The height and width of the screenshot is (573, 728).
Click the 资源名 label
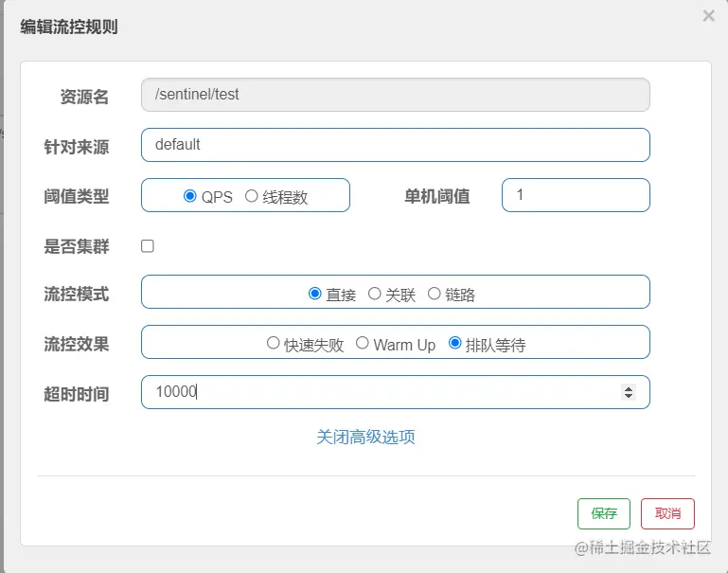click(x=84, y=97)
